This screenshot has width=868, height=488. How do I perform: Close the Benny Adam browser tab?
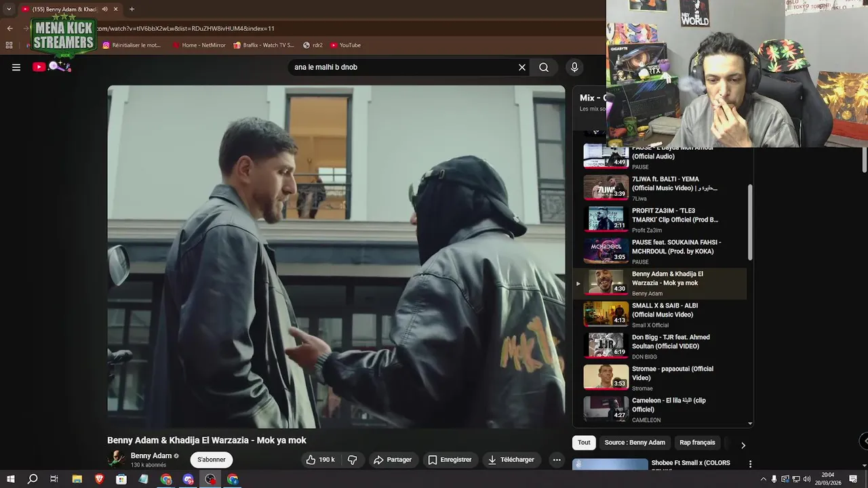click(x=115, y=9)
